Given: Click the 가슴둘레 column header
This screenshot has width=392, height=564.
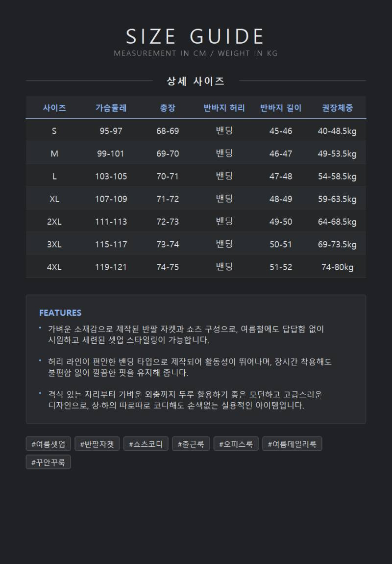Looking at the screenshot, I should click(111, 107).
